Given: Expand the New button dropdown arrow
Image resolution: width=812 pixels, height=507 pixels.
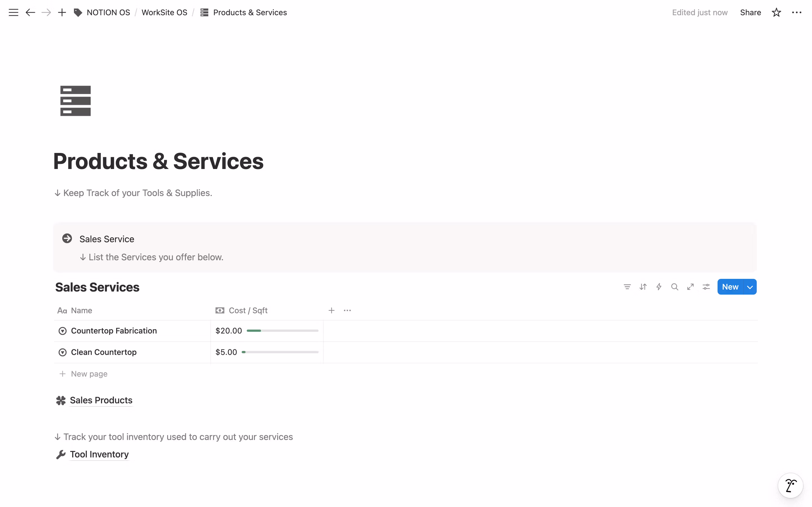Looking at the screenshot, I should pos(750,287).
